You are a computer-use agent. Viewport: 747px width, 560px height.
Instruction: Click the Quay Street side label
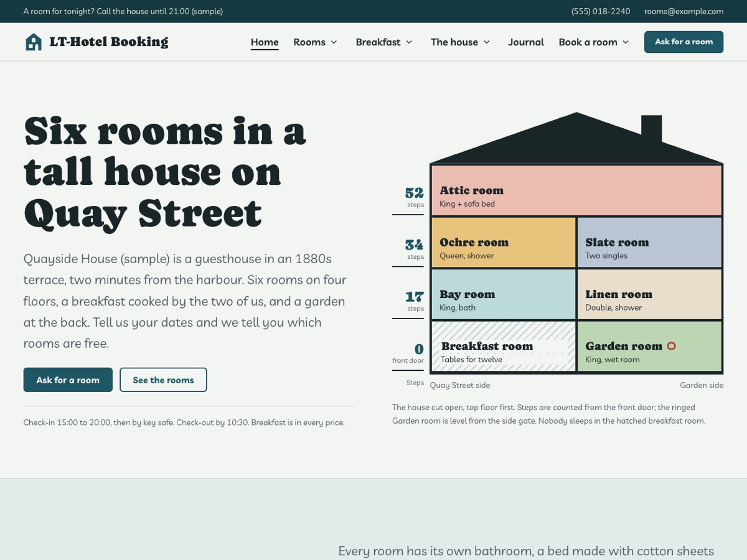coord(460,385)
